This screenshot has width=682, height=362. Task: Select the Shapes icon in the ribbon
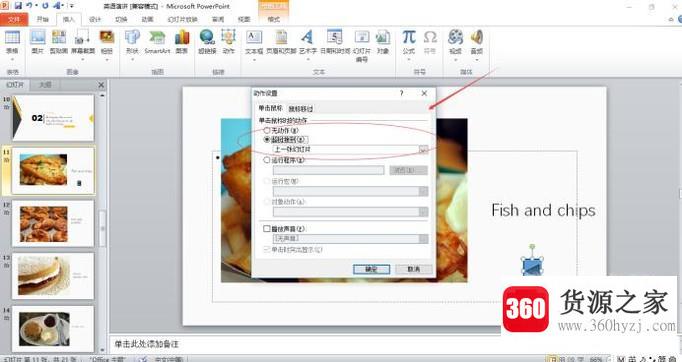132,42
